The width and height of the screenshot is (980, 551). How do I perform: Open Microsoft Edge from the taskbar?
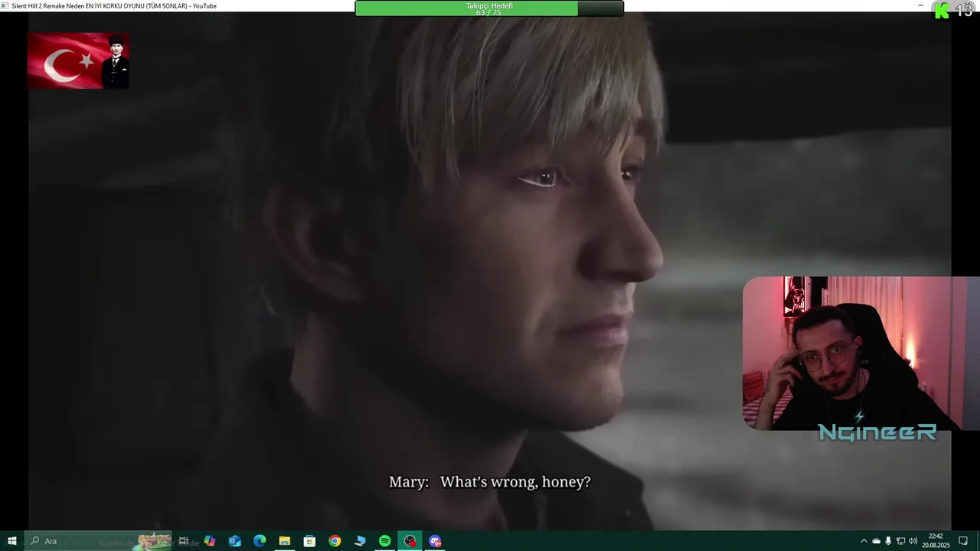tap(260, 541)
